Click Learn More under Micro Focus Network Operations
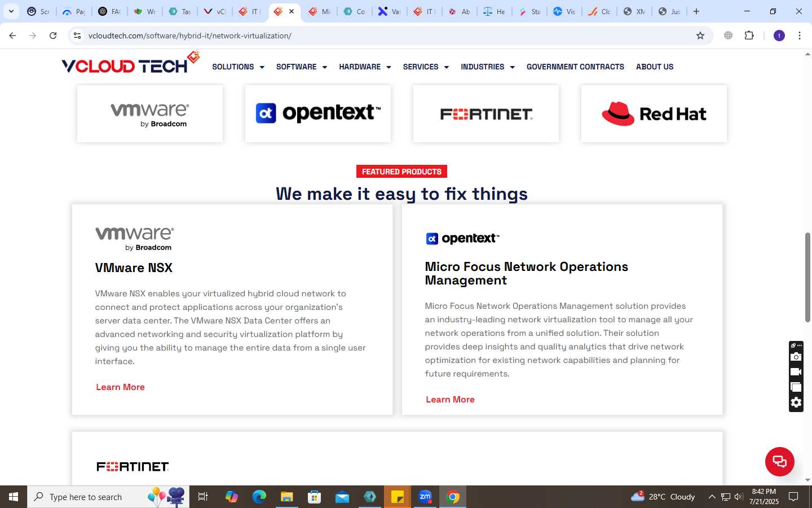Screen dimensions: 812x508 tap(450, 399)
